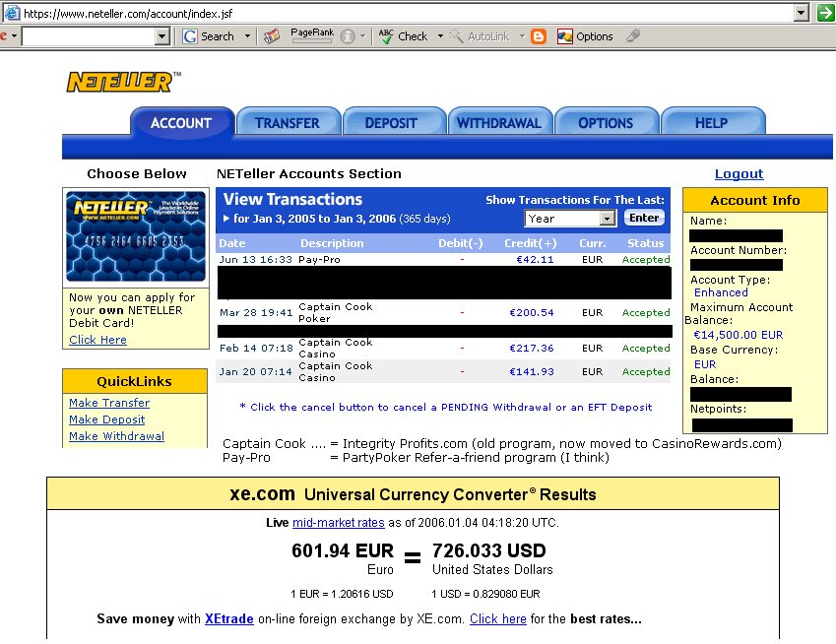
Task: Click the Enhanced account type value
Action: [x=721, y=292]
